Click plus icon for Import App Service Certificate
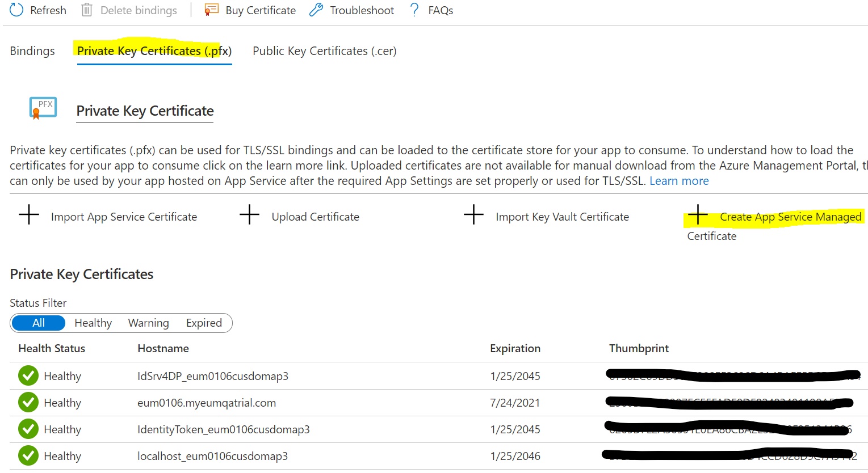The height and width of the screenshot is (473, 868). click(x=29, y=216)
